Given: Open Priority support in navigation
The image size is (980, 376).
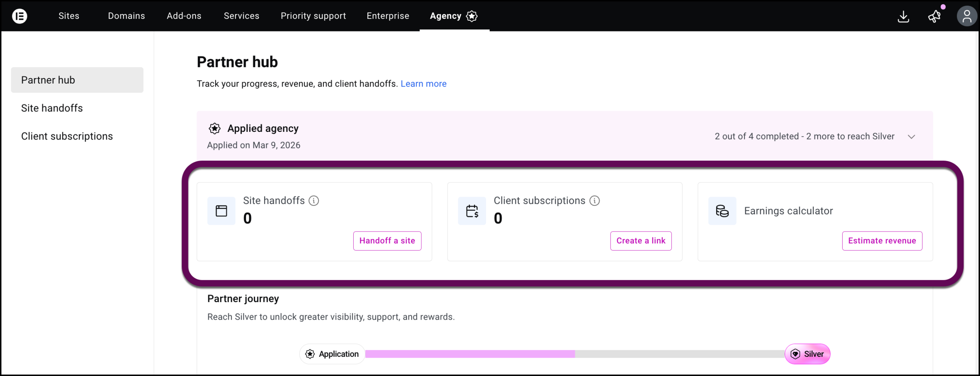Looking at the screenshot, I should pos(313,16).
